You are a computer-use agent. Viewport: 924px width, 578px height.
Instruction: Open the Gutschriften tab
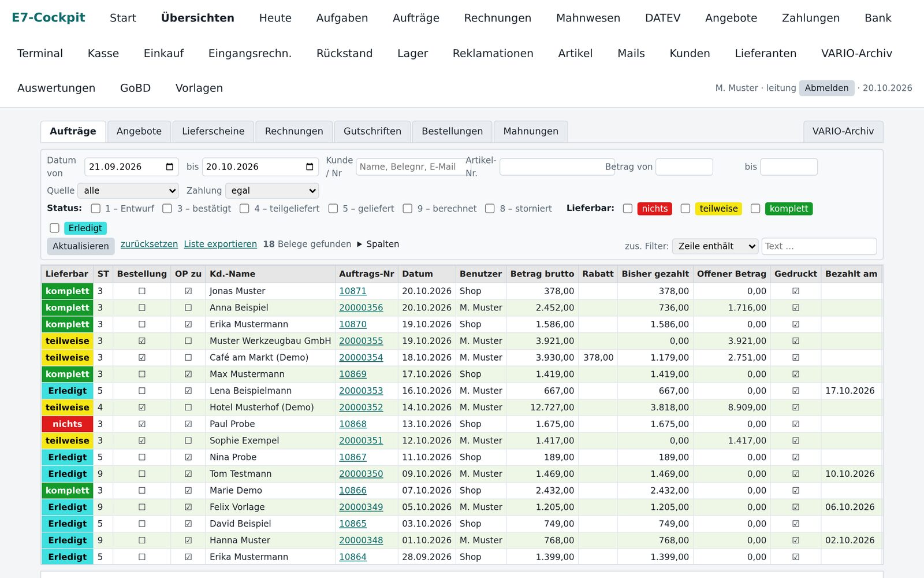(372, 131)
